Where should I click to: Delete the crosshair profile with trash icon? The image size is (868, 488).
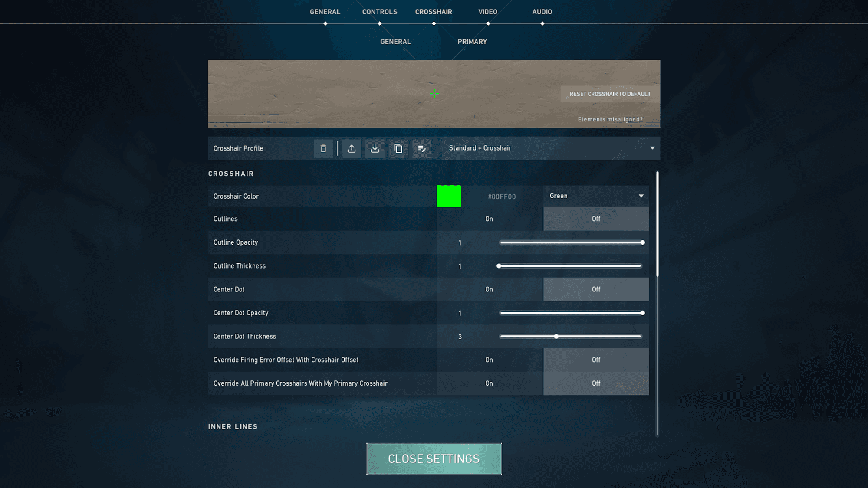point(323,148)
